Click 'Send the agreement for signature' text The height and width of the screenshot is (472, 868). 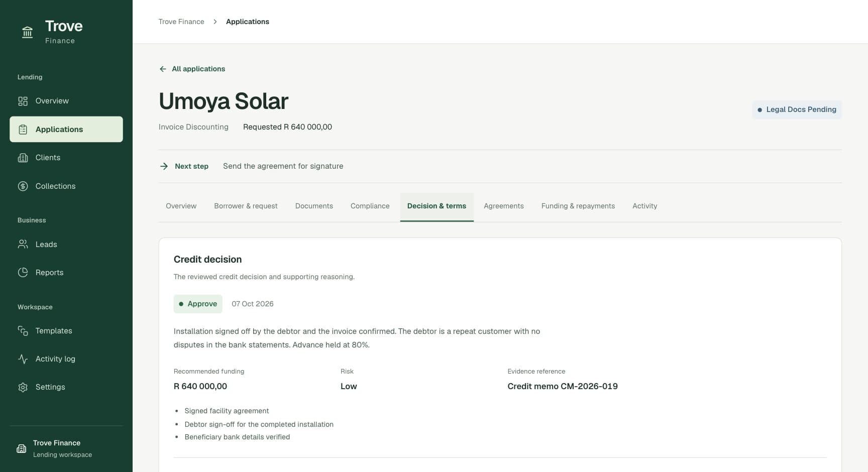pyautogui.click(x=283, y=166)
